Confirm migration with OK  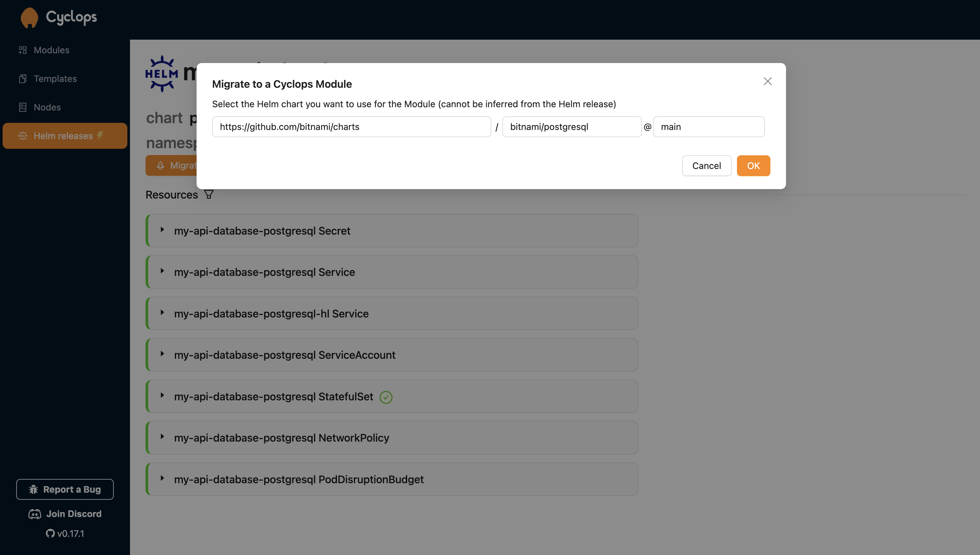point(753,166)
